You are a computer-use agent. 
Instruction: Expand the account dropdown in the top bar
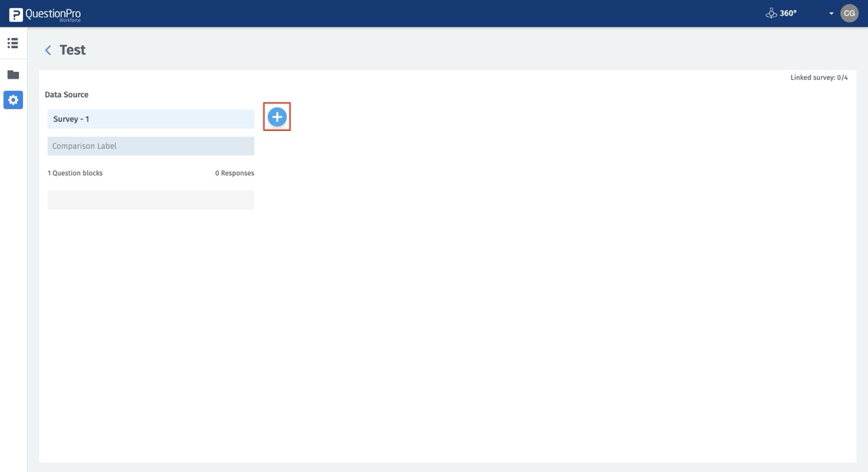tap(831, 13)
